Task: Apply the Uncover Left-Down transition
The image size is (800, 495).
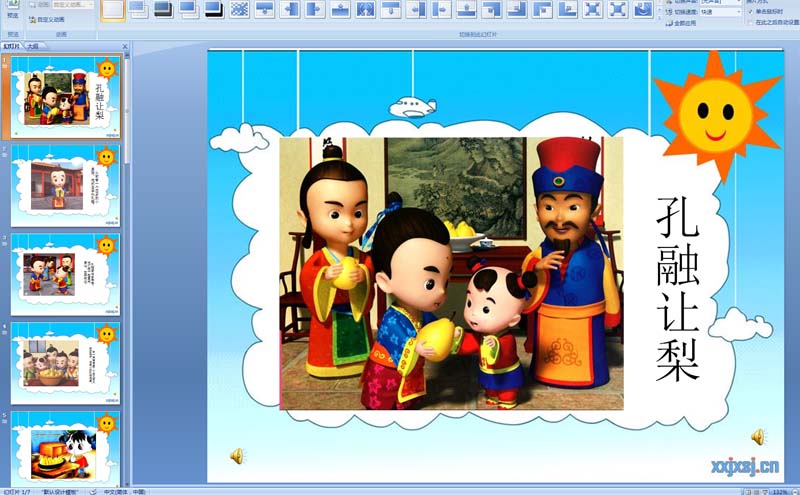Action: pyautogui.click(x=492, y=9)
